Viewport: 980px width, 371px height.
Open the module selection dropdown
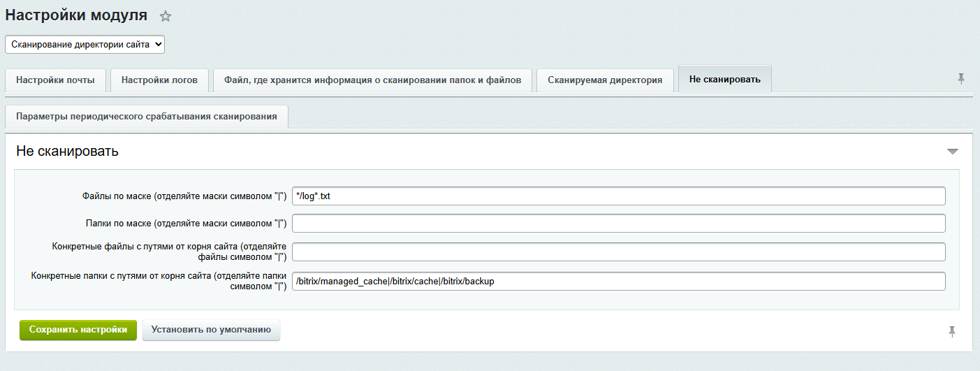(85, 44)
